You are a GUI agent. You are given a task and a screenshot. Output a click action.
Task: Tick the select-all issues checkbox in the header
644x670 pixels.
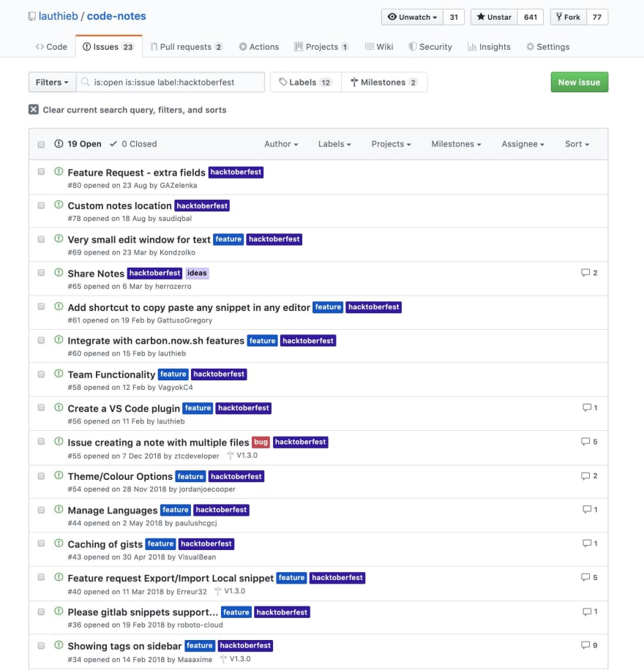click(x=41, y=144)
